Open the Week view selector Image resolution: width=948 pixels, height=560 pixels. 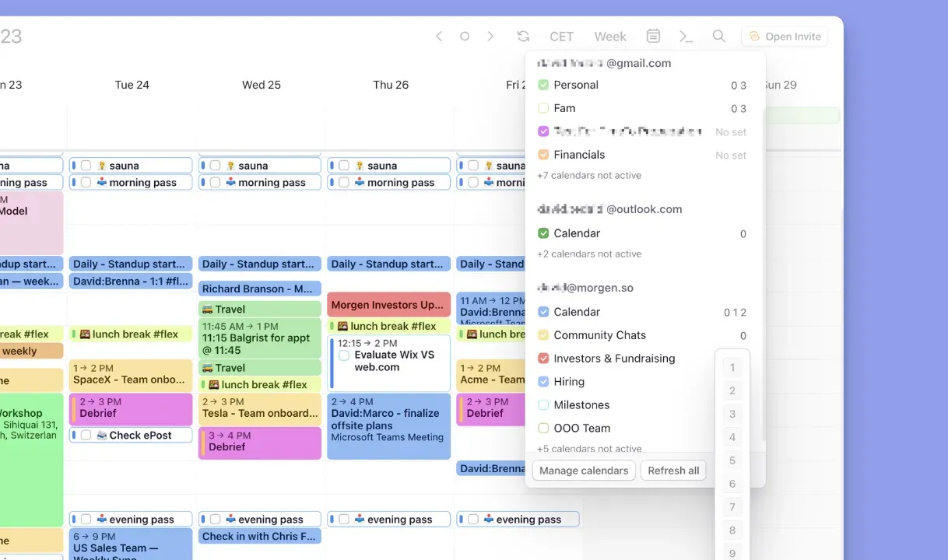tap(610, 36)
